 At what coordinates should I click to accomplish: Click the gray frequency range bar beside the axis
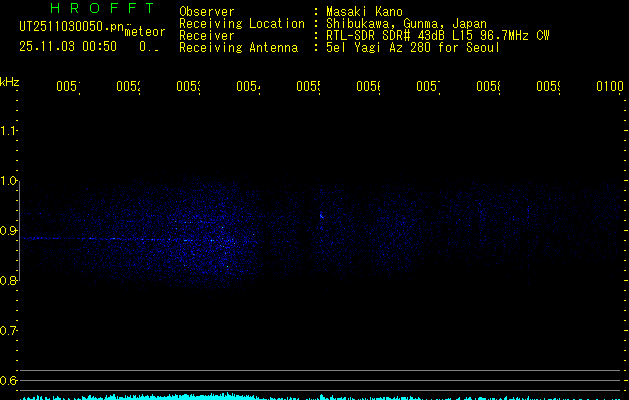pyautogui.click(x=19, y=231)
